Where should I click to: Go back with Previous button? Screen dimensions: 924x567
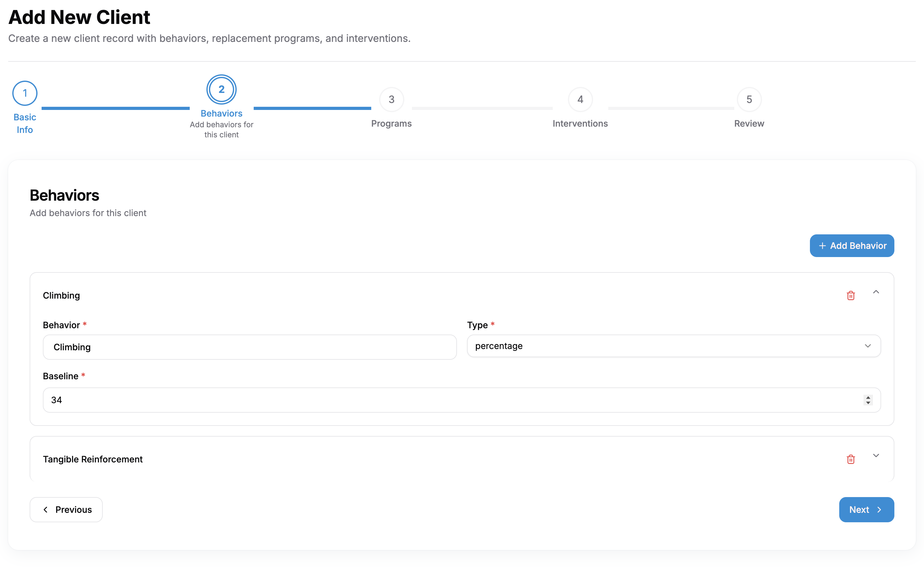click(x=66, y=510)
